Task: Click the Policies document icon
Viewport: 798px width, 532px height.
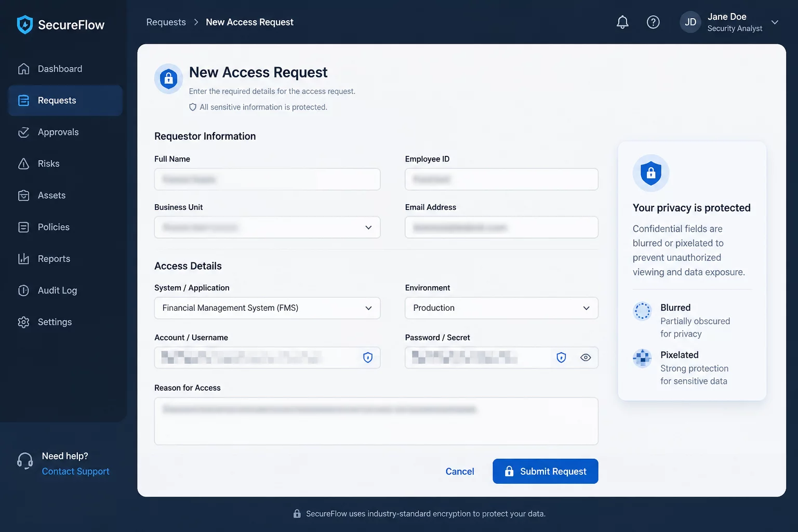Action: [x=23, y=227]
